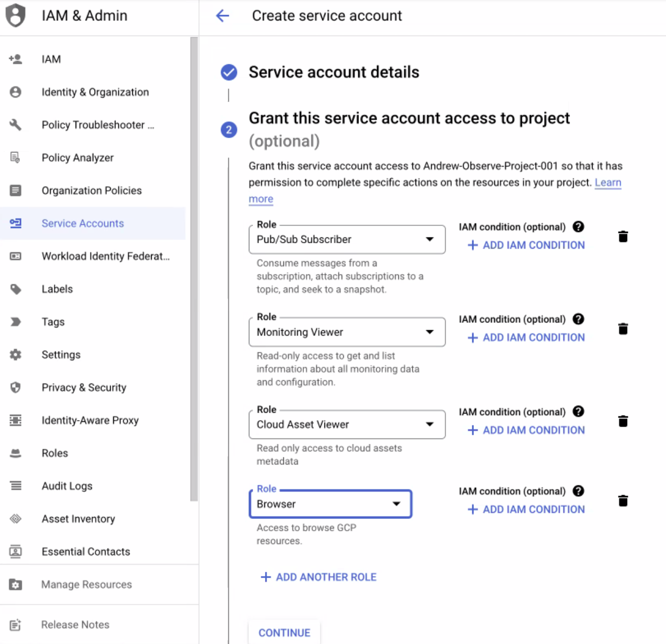Open help for Cloud Asset Viewer IAM condition
Viewport: 666px width, 644px height.
[x=579, y=412]
